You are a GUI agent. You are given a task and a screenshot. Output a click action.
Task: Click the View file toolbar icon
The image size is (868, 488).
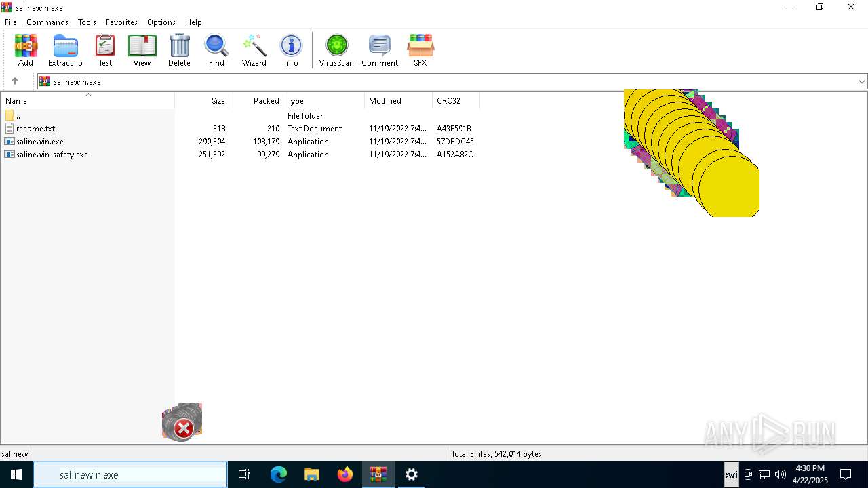pyautogui.click(x=142, y=51)
